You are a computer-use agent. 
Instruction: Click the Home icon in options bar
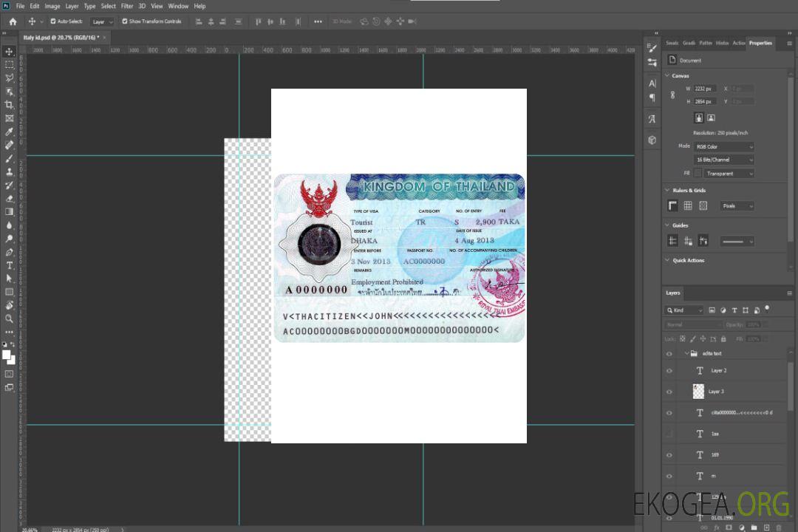click(13, 21)
